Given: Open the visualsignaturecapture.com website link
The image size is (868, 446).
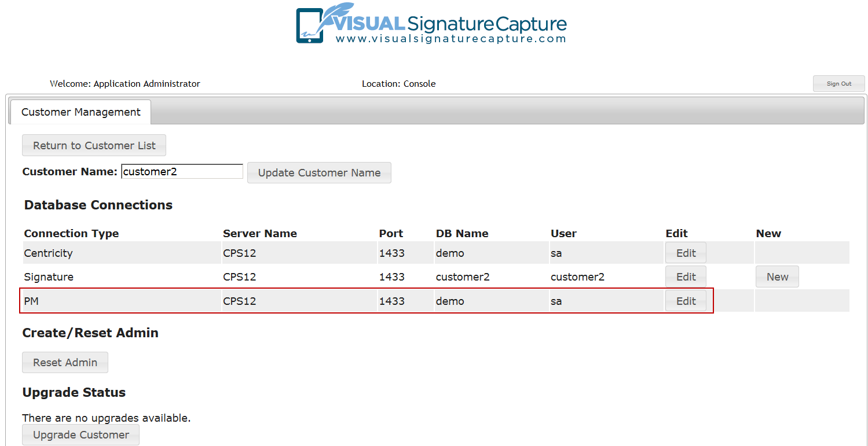Looking at the screenshot, I should coord(451,39).
